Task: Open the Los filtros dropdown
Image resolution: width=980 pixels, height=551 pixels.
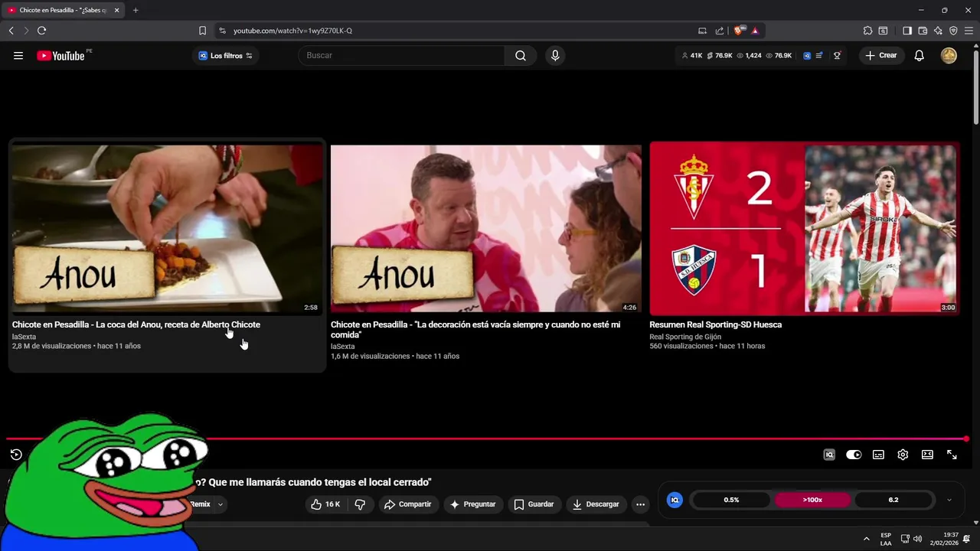Action: coord(225,55)
